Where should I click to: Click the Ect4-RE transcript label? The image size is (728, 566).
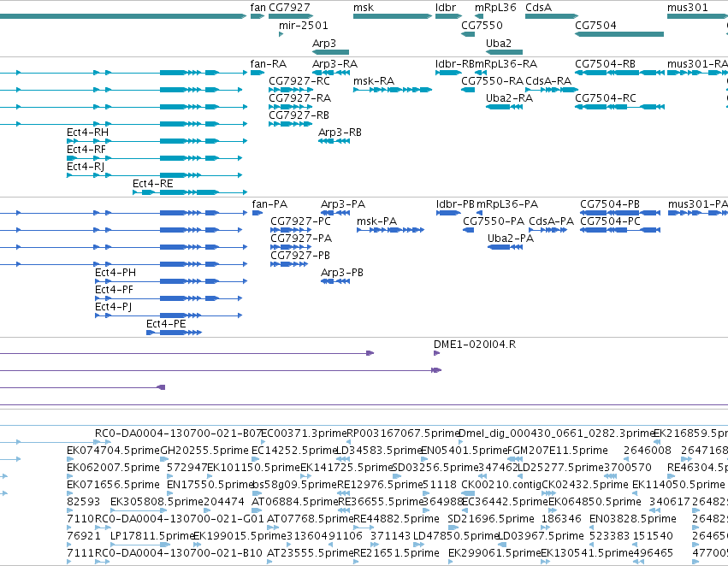point(153,184)
